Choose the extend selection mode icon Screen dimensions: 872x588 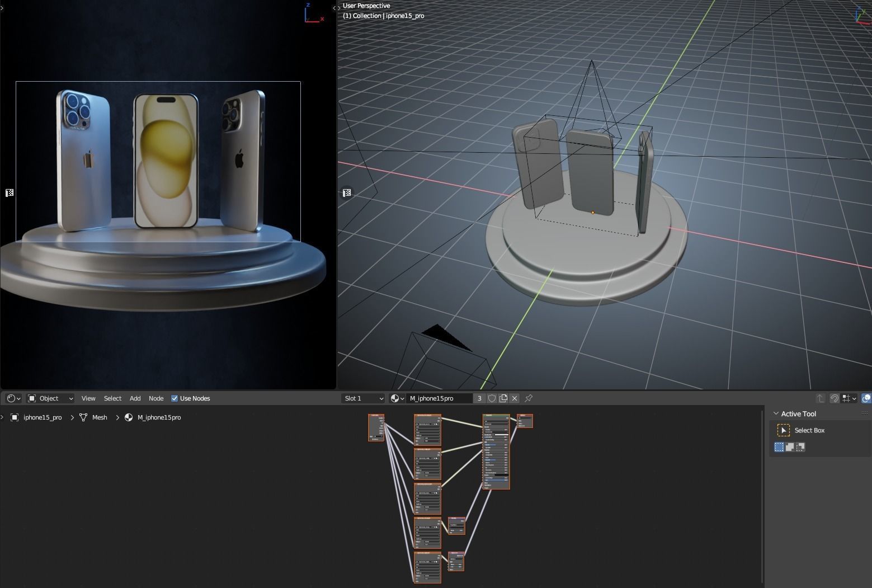[790, 447]
